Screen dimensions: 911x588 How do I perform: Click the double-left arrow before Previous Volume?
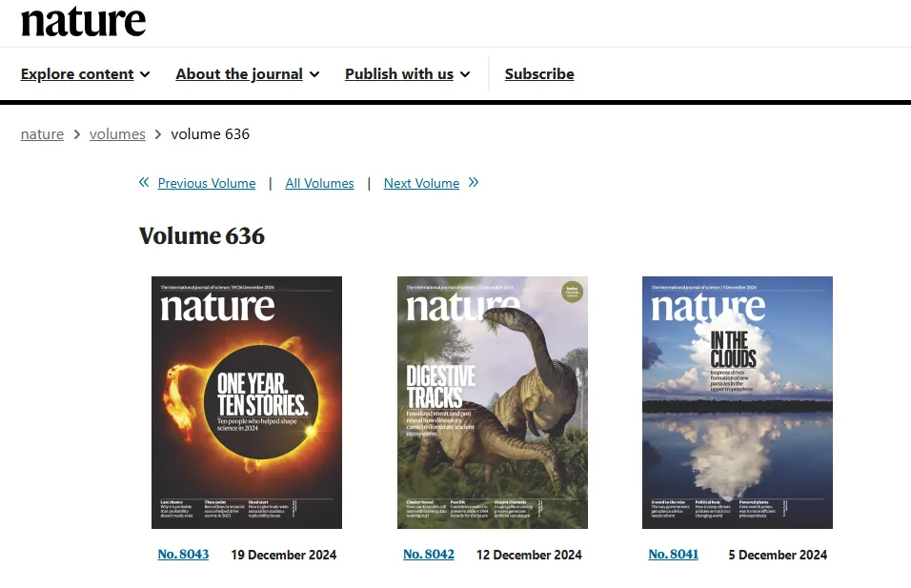tap(144, 182)
